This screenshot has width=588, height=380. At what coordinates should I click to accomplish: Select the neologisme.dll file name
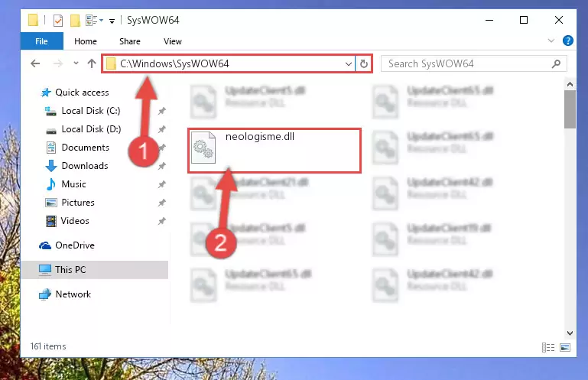260,137
